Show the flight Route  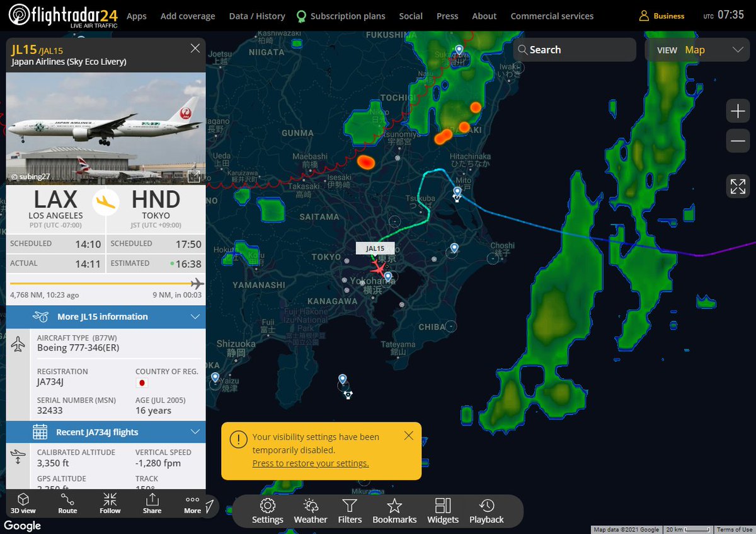click(x=67, y=504)
